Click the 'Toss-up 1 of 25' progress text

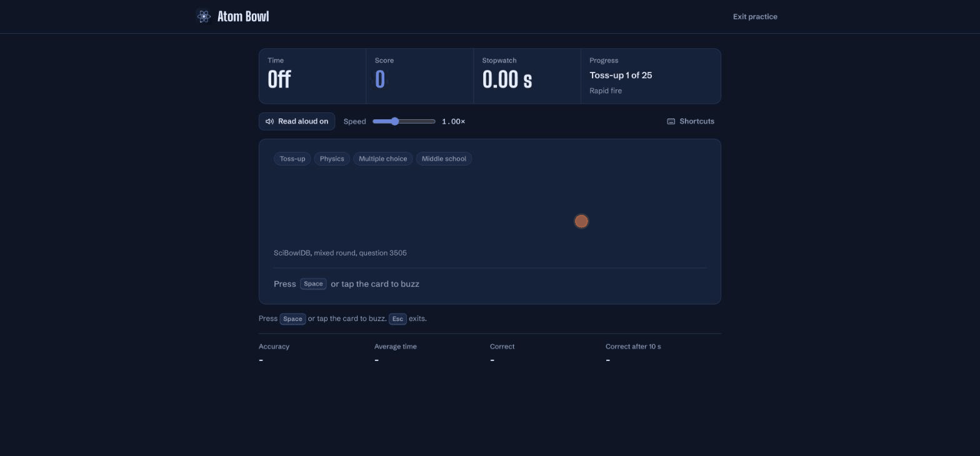point(621,75)
